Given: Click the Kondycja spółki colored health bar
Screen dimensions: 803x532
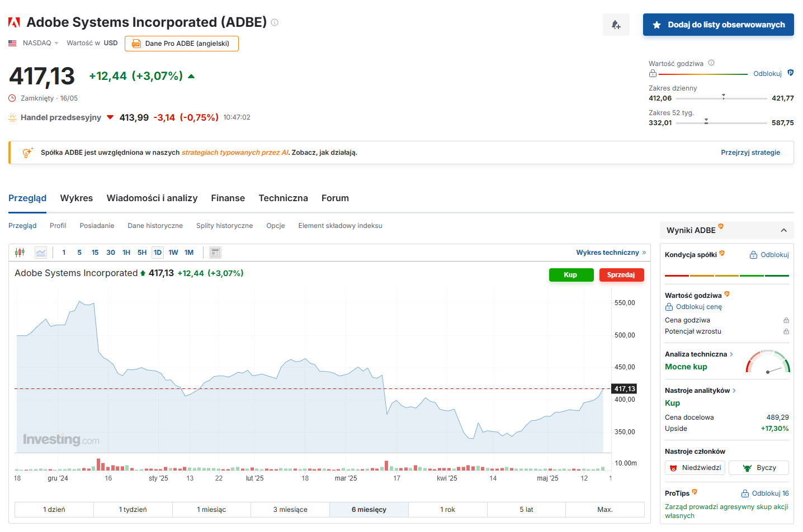Looking at the screenshot, I should (x=726, y=275).
